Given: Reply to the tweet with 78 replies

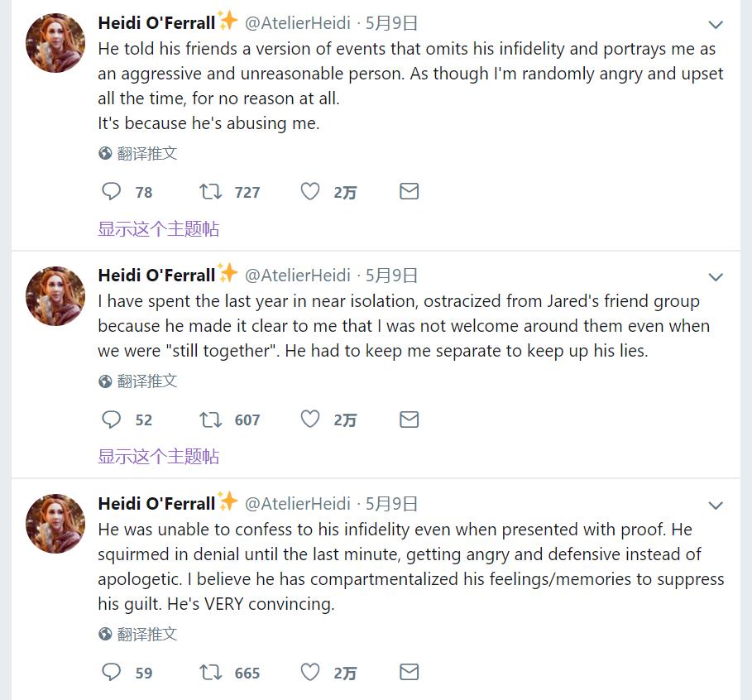Looking at the screenshot, I should point(112,192).
